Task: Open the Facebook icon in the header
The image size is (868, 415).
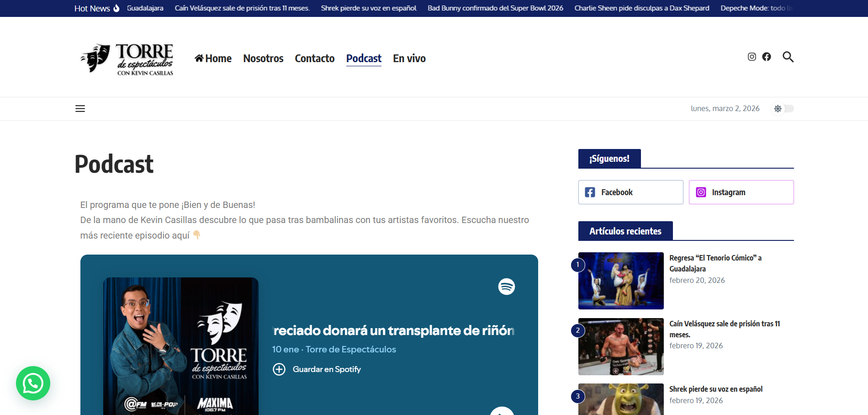Action: point(767,57)
